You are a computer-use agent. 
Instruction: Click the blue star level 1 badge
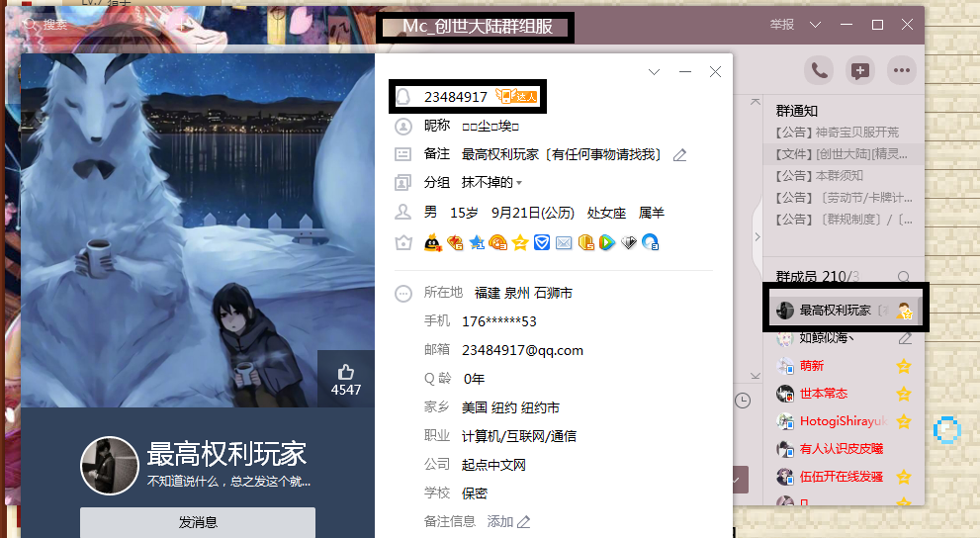point(477,242)
